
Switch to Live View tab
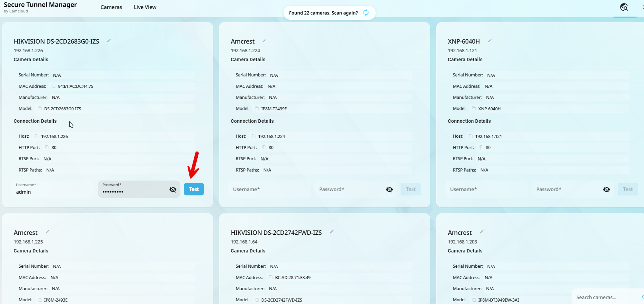145,7
